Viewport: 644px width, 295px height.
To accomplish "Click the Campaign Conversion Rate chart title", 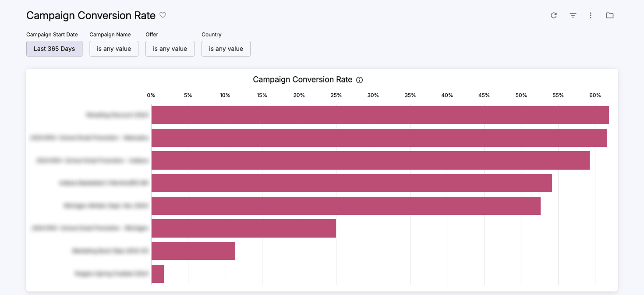I will 302,80.
